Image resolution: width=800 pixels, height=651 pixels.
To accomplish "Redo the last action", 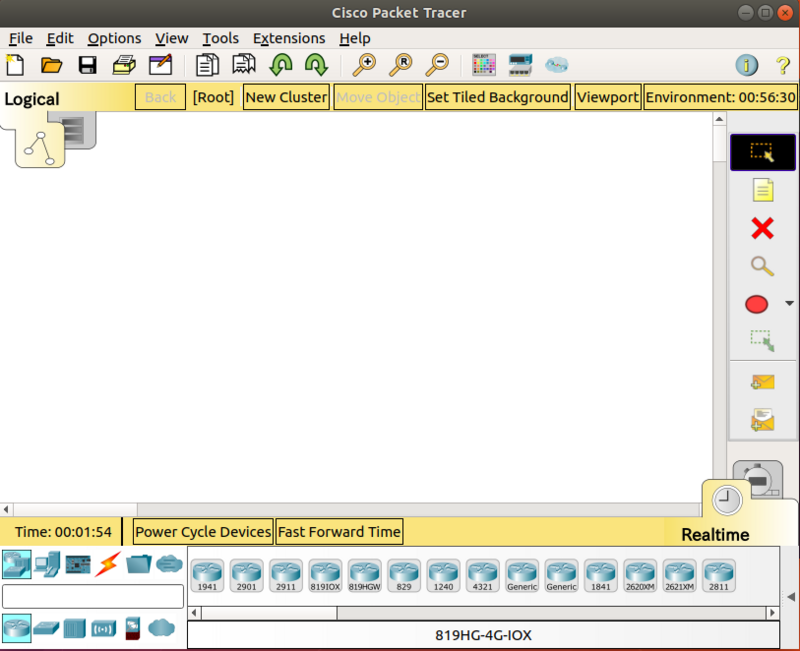I will click(x=316, y=65).
